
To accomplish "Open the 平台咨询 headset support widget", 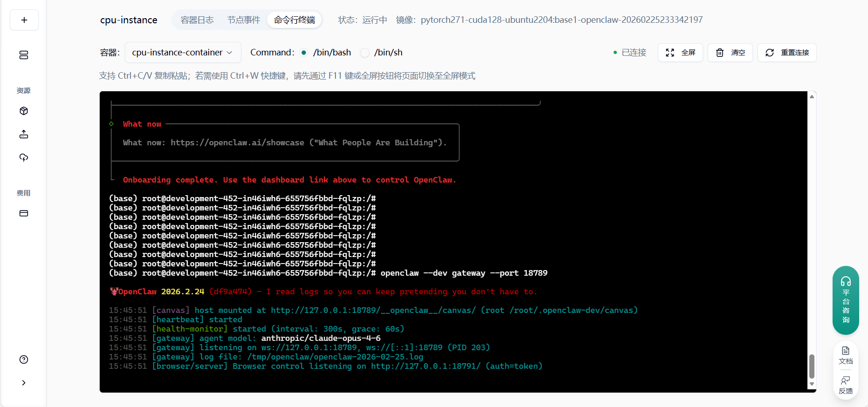I will (846, 300).
